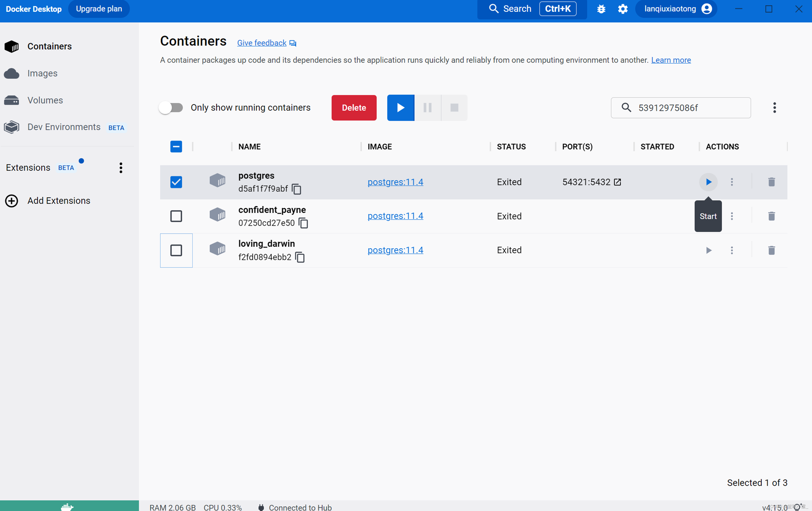Click the bulk pause button
Image resolution: width=812 pixels, height=511 pixels.
(427, 108)
